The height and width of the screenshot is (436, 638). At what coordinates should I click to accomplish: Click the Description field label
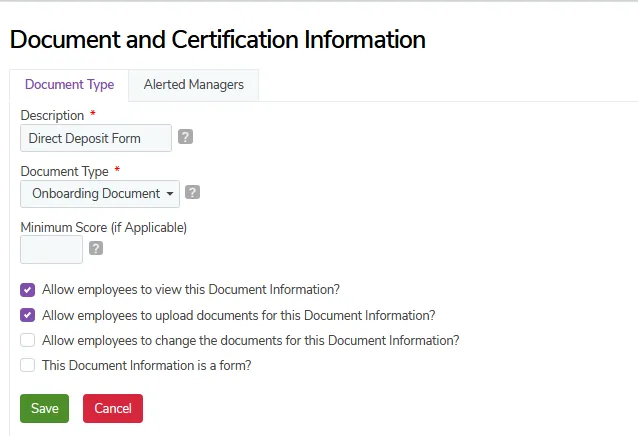(x=52, y=116)
